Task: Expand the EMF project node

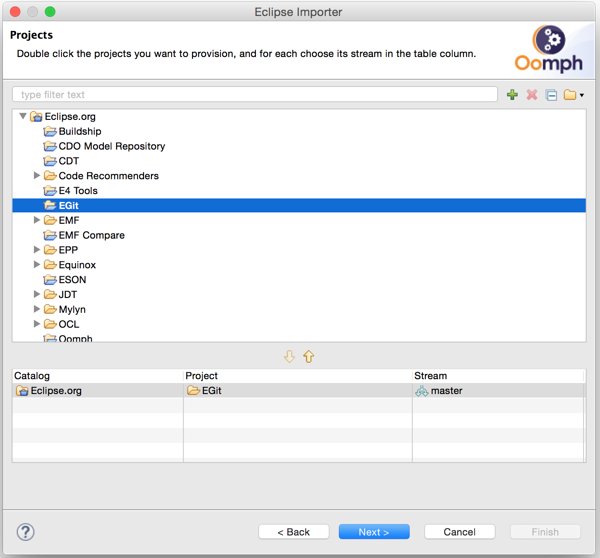Action: point(37,220)
